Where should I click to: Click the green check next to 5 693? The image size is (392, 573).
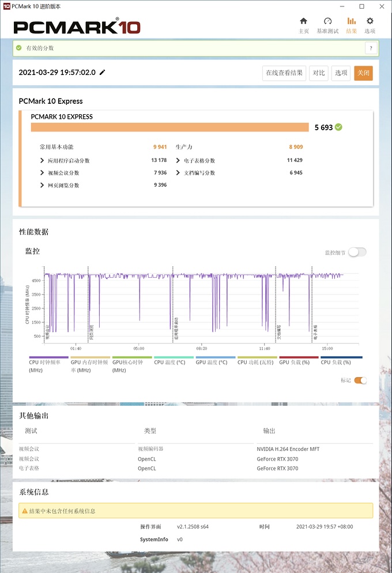338,127
